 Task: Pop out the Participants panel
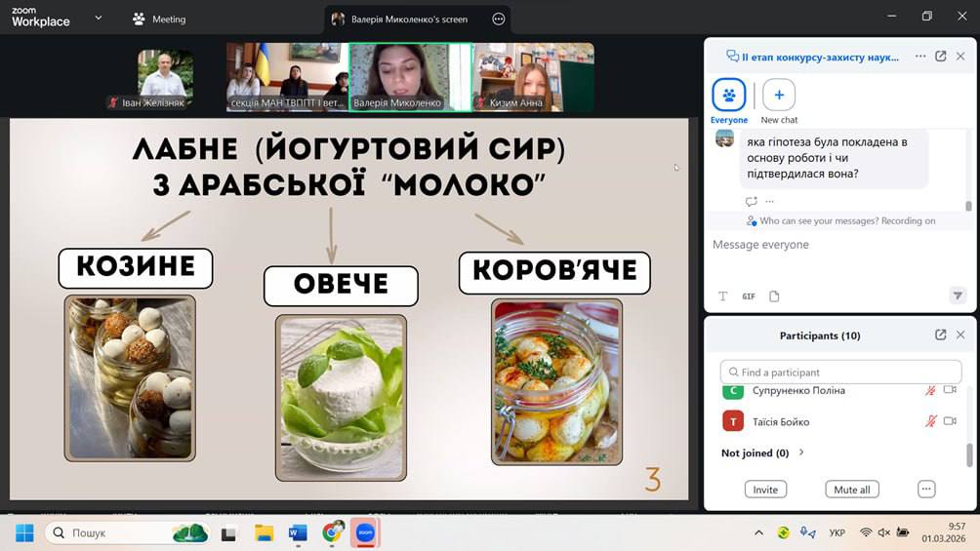point(941,335)
